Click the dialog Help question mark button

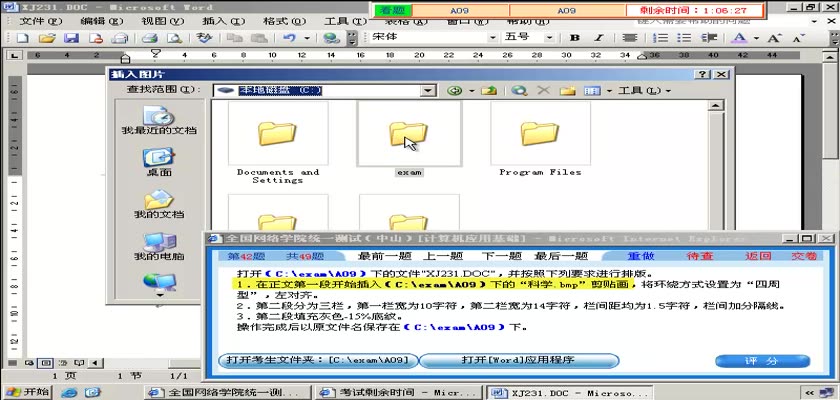click(x=703, y=74)
